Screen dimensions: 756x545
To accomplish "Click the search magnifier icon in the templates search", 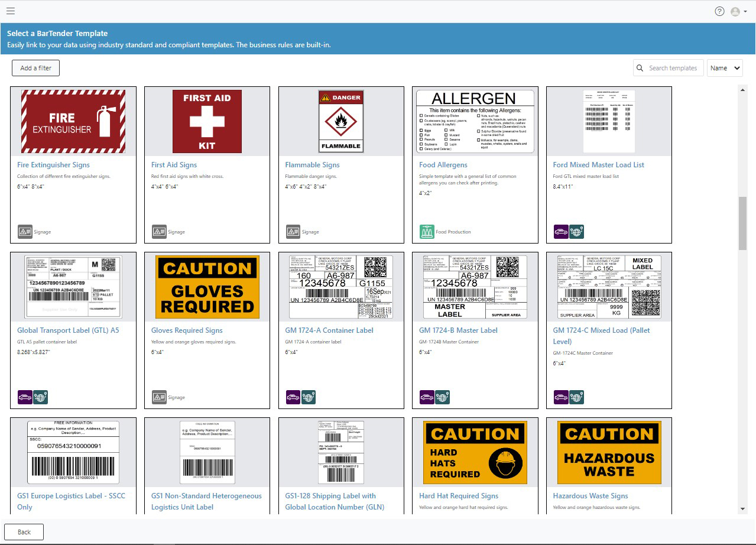I will [x=640, y=68].
